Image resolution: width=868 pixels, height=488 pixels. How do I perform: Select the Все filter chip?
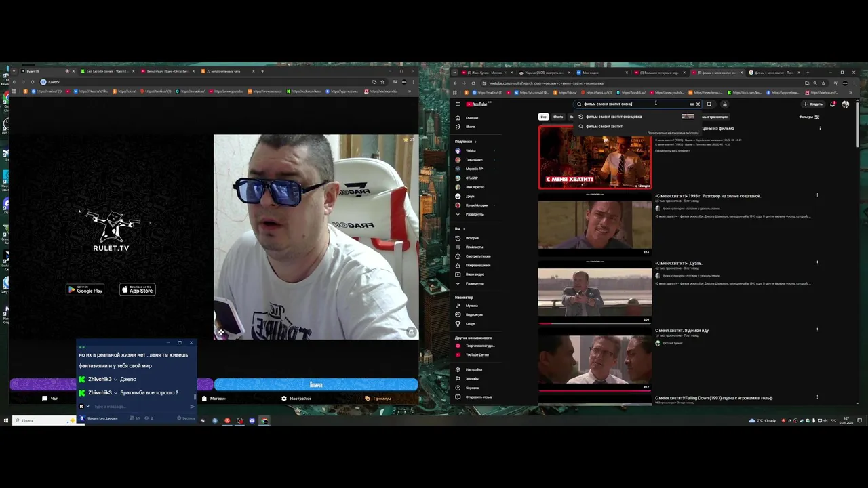pyautogui.click(x=543, y=117)
